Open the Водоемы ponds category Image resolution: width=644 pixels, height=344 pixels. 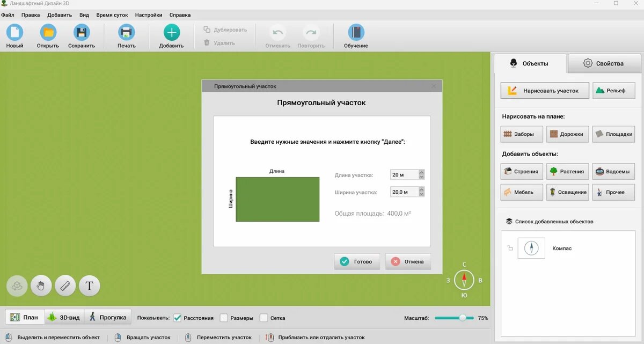pyautogui.click(x=613, y=172)
